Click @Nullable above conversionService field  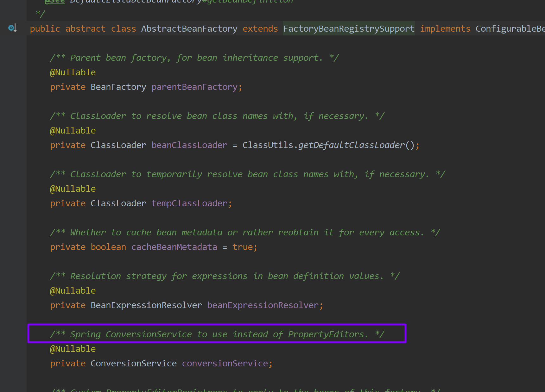tap(73, 349)
